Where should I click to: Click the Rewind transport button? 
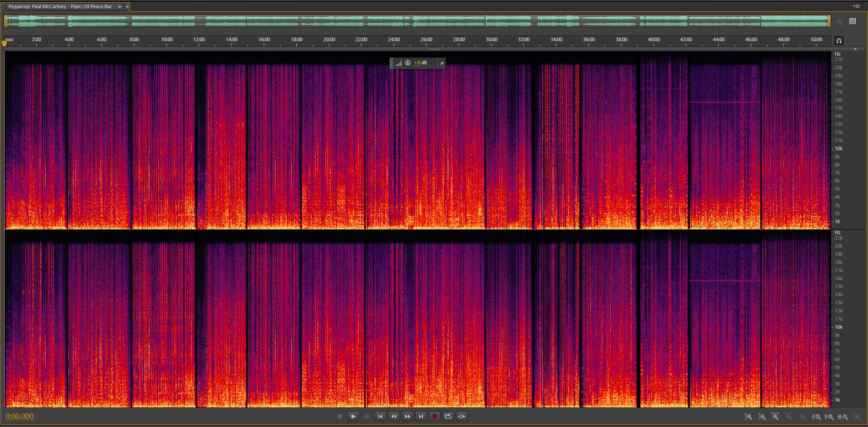pyautogui.click(x=394, y=417)
